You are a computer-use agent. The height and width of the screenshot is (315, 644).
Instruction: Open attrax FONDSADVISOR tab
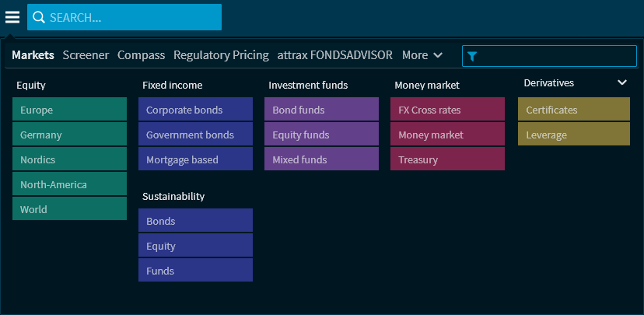coord(335,55)
